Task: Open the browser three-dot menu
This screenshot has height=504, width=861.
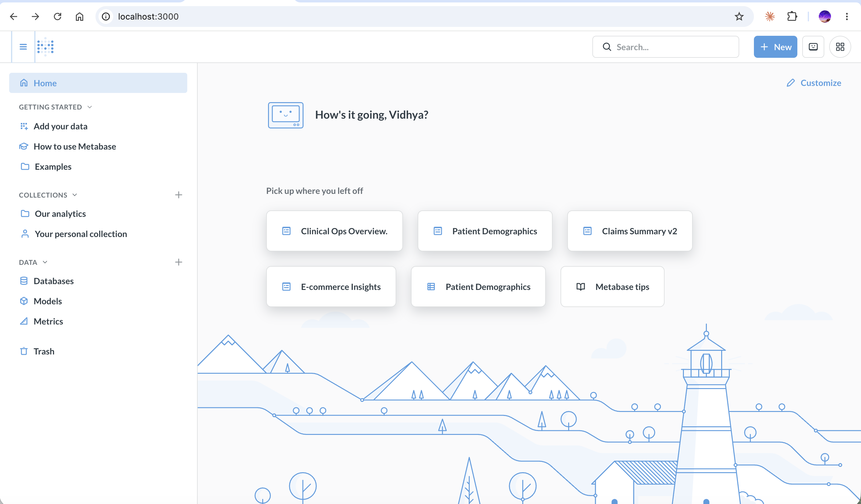Action: pos(846,17)
